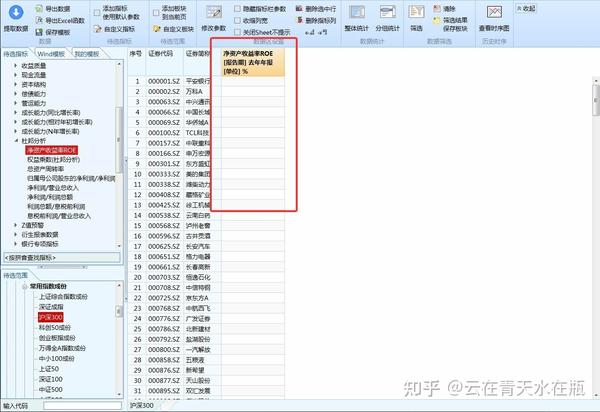Switch to the 我的模板 tab

87,54
